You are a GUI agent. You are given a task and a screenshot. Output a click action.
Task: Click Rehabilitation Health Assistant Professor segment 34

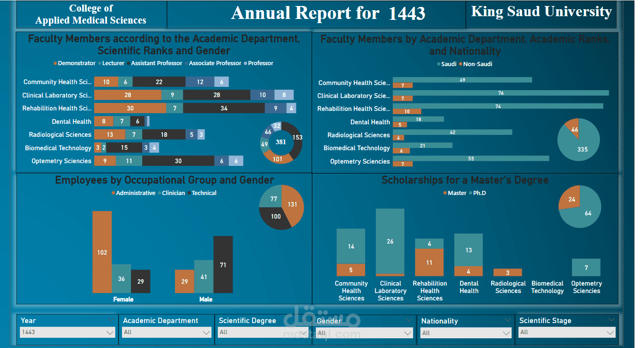224,108
